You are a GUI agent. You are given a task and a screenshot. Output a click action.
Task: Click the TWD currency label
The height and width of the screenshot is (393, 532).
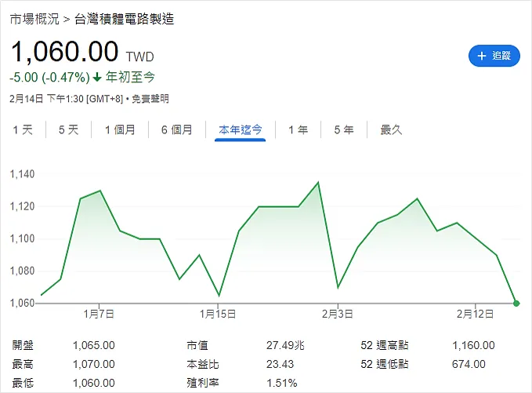coord(139,56)
